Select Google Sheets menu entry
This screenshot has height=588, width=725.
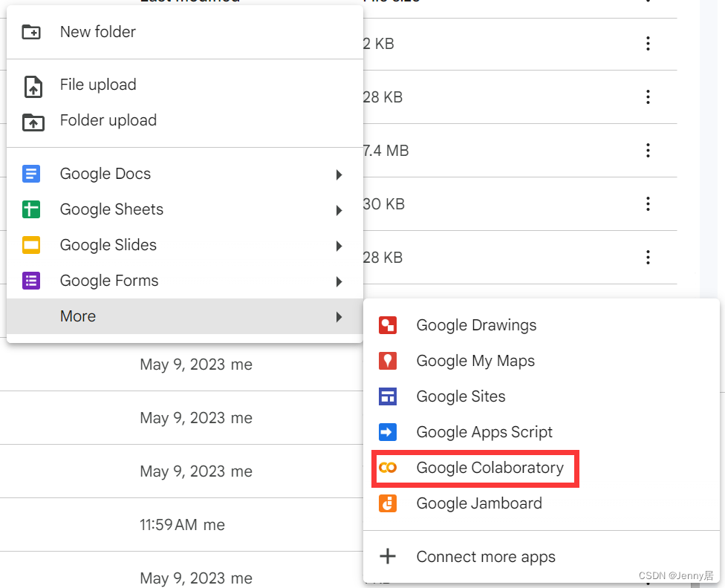(x=185, y=209)
